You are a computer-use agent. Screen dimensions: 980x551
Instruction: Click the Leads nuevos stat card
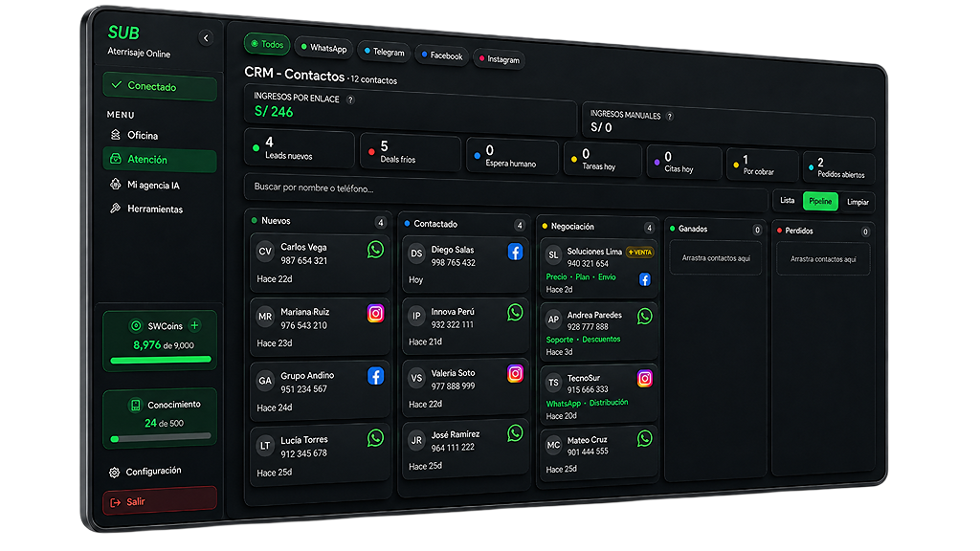[x=300, y=148]
